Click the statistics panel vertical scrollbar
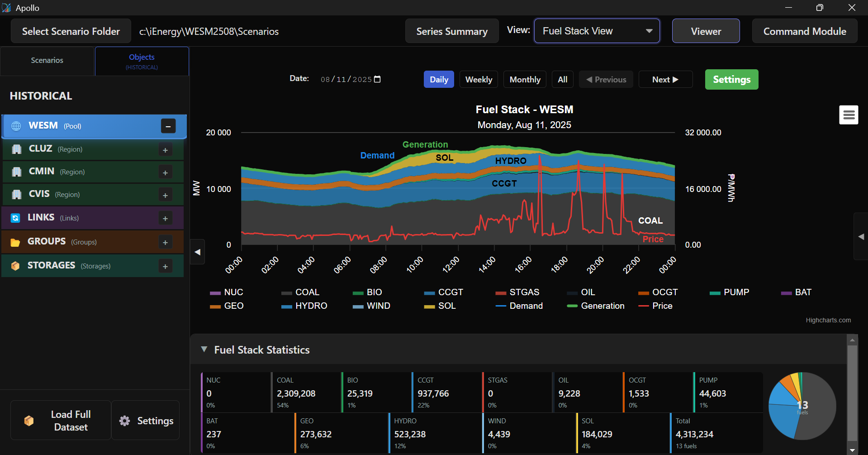The width and height of the screenshot is (868, 455). click(x=852, y=392)
